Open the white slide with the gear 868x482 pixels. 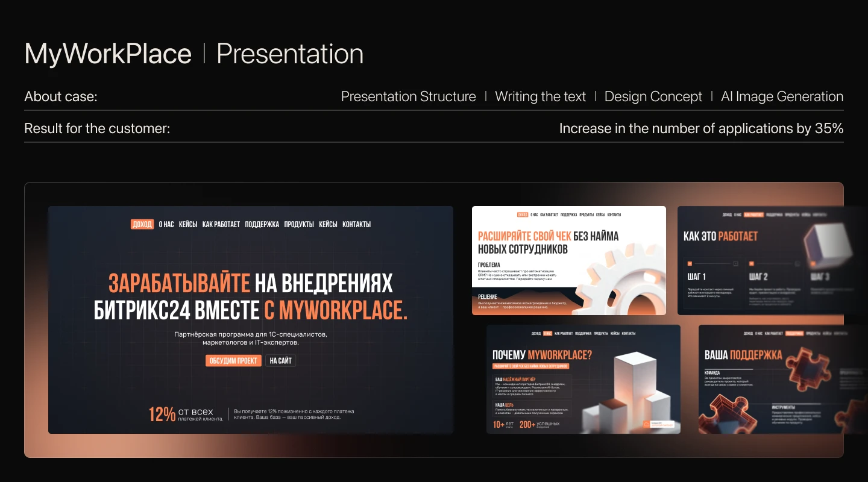pyautogui.click(x=569, y=260)
